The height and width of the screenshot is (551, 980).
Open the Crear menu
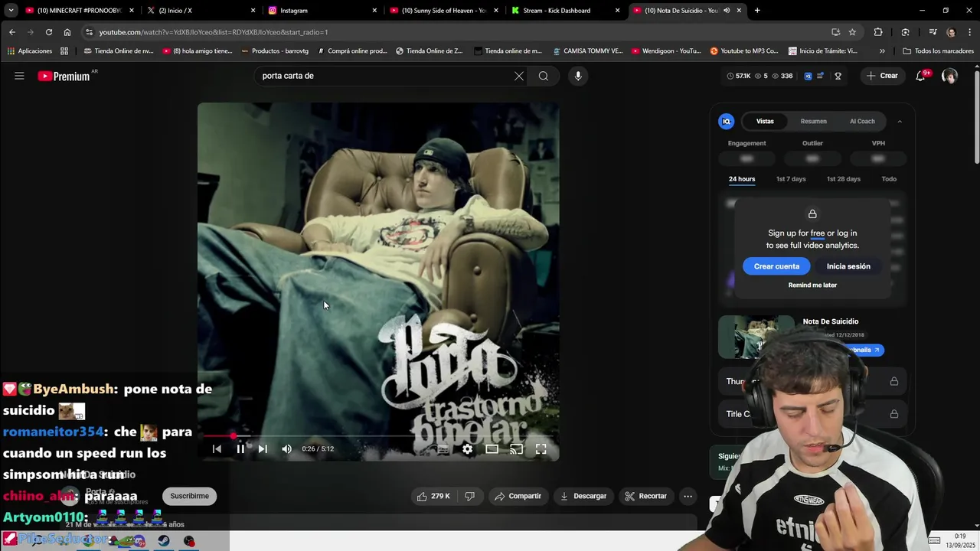[882, 76]
